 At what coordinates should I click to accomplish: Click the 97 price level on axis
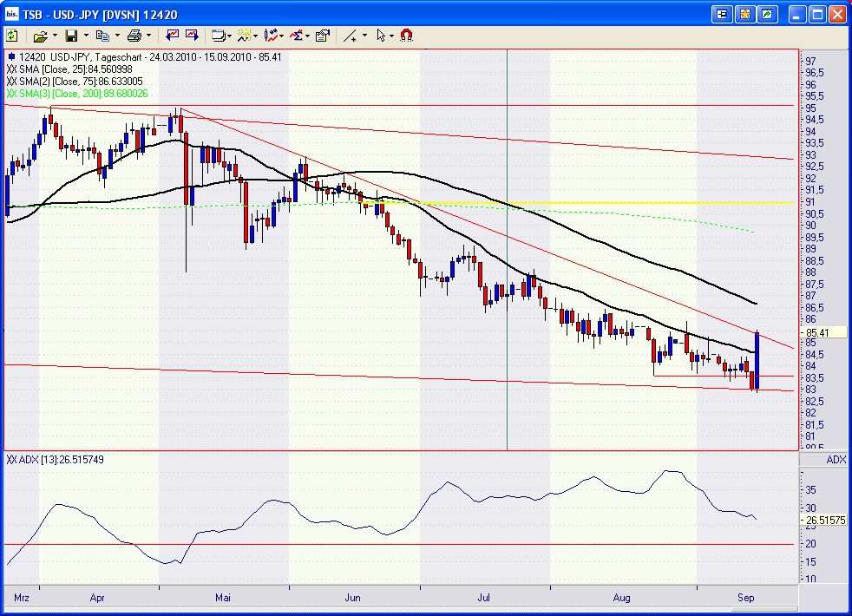810,62
